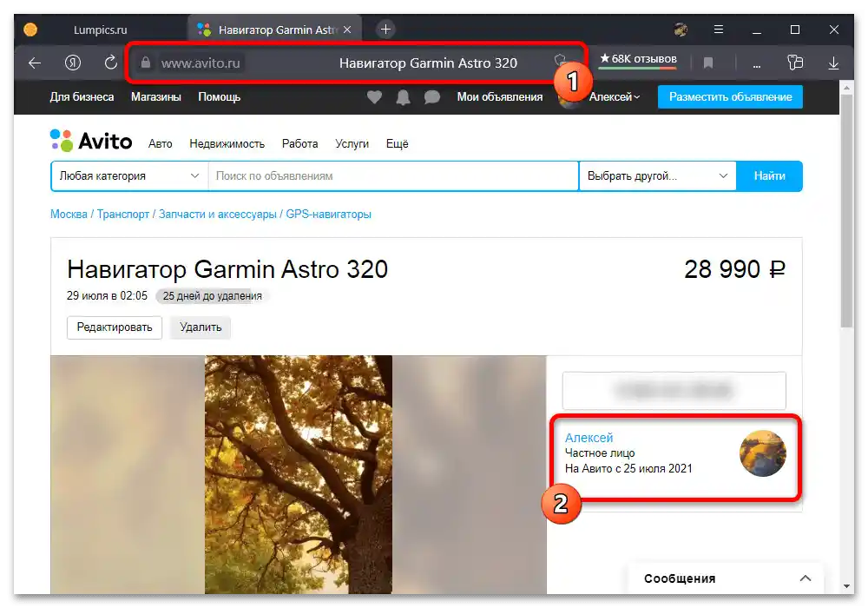This screenshot has height=608, width=868.
Task: Click the scrollbar up arrow
Action: (846, 88)
